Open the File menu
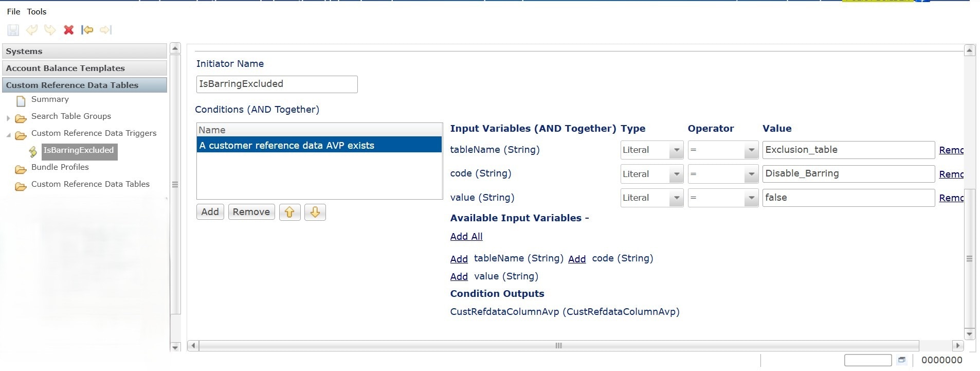The image size is (980, 371). pos(13,11)
